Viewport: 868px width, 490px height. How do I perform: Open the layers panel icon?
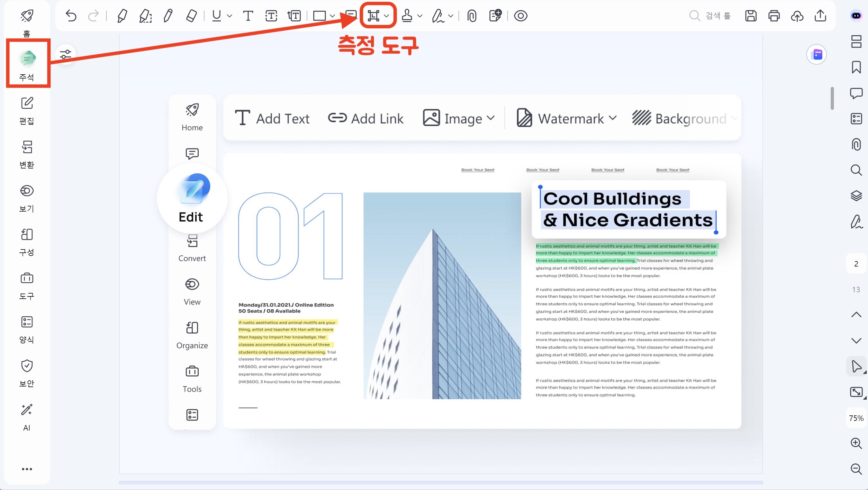coord(856,196)
